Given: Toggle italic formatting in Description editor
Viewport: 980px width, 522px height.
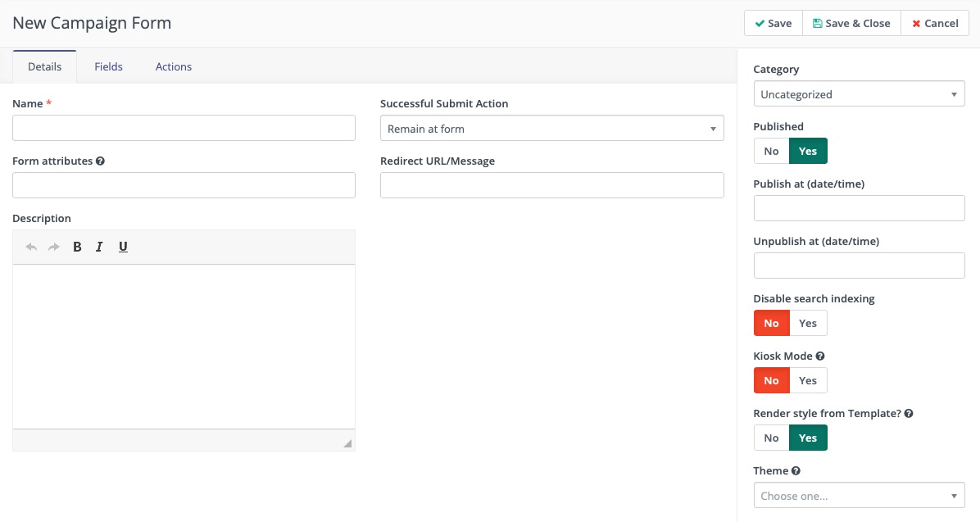Looking at the screenshot, I should pos(99,247).
